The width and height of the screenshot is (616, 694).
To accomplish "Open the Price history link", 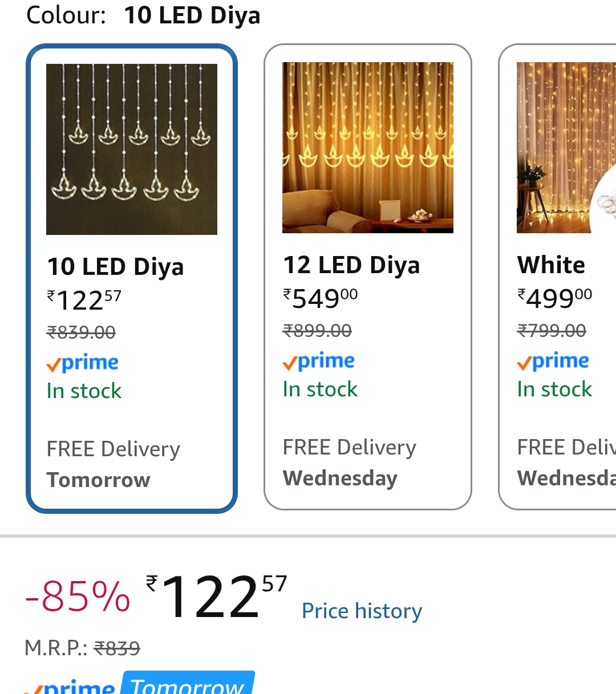I will coord(362,611).
